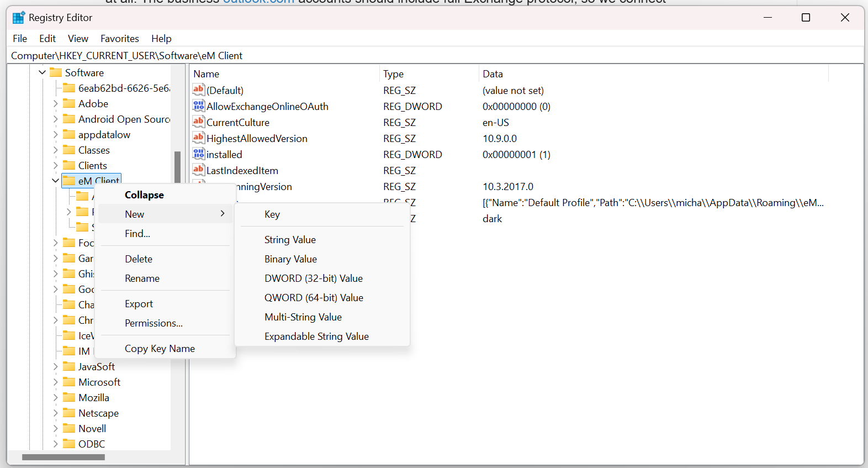868x468 pixels.
Task: Open Permissions... from context menu
Action: (166, 323)
